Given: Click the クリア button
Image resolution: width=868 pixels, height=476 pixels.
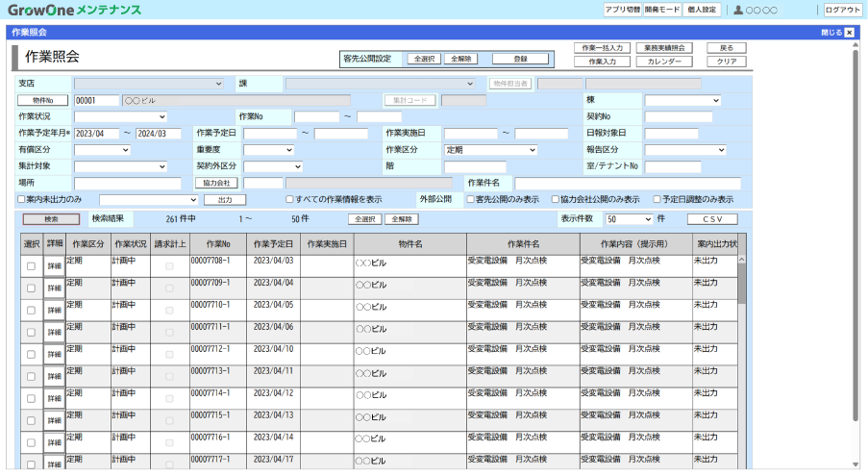Looking at the screenshot, I should 727,62.
